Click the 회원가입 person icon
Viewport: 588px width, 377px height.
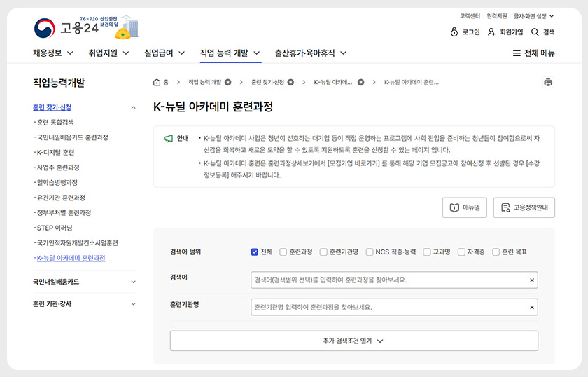click(x=491, y=32)
